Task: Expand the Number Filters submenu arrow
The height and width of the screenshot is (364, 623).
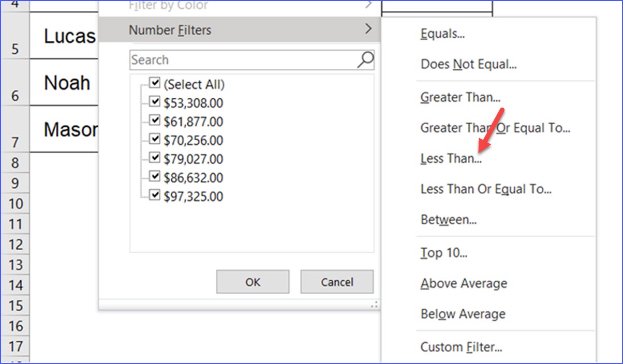Action: [368, 29]
